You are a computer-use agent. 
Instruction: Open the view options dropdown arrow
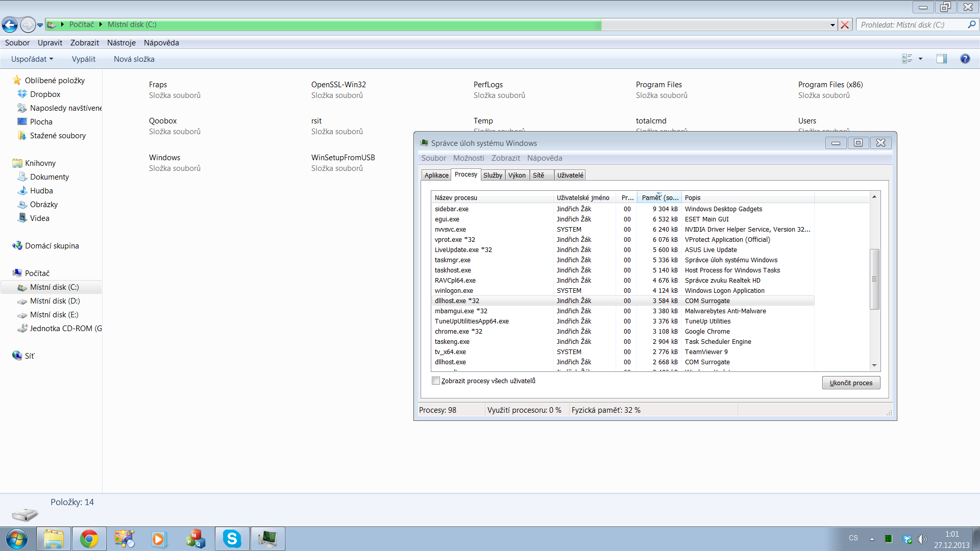point(921,59)
